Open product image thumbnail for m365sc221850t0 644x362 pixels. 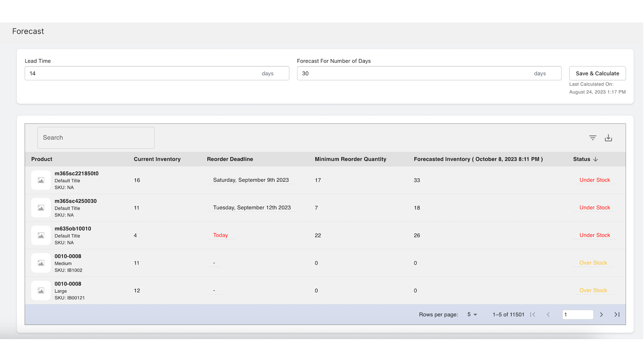41,180
